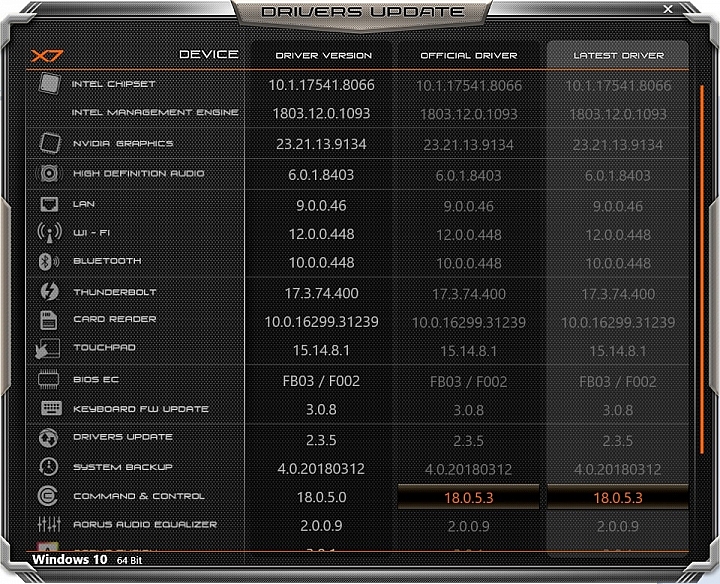Select the Driver Version column header

pos(324,56)
